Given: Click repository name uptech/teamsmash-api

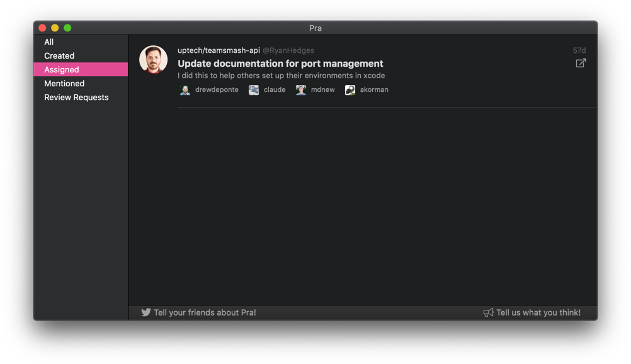Looking at the screenshot, I should tap(219, 50).
